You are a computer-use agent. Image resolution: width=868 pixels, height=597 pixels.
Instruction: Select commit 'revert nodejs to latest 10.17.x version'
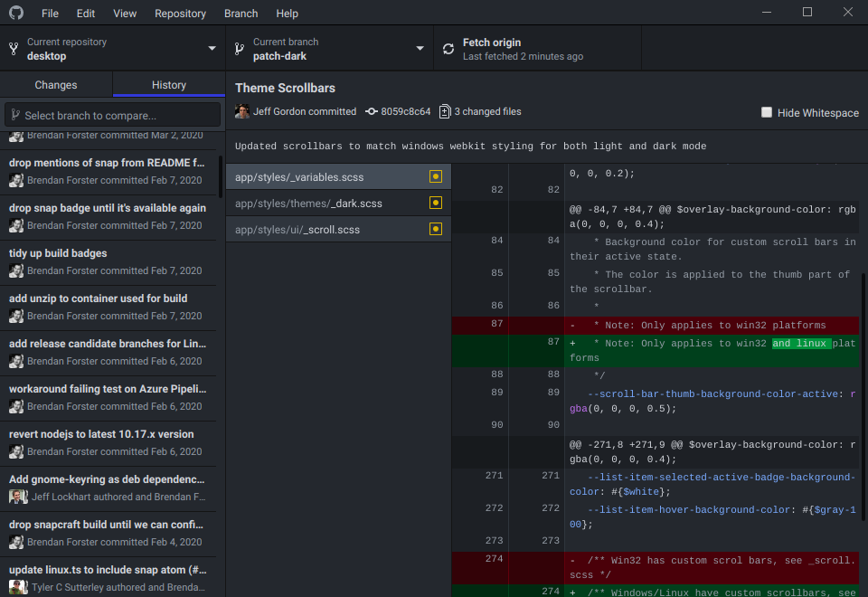108,443
